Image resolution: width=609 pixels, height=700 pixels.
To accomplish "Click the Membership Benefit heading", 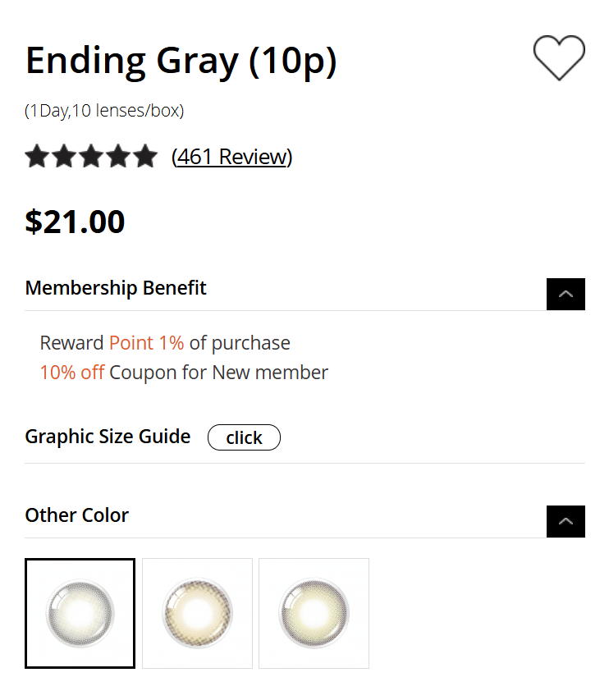I will (116, 288).
